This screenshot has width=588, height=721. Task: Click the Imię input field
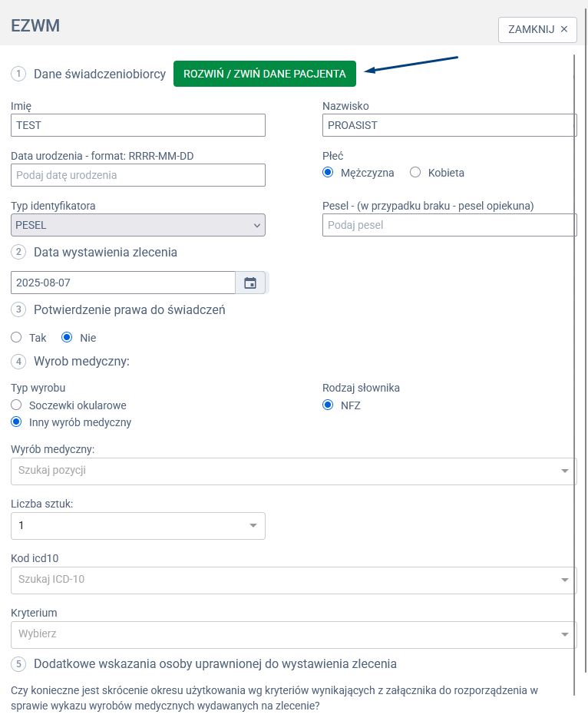138,125
